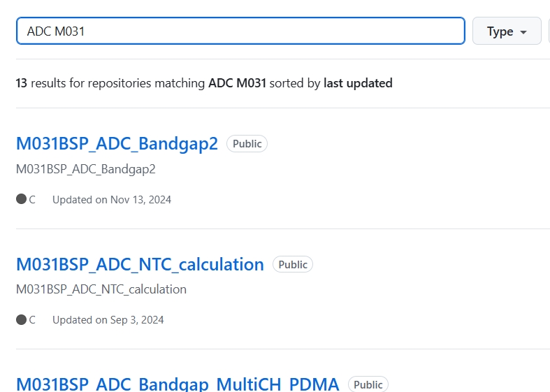This screenshot has height=392, width=550.
Task: Click the repository search field containing ADC M031
Action: click(240, 31)
